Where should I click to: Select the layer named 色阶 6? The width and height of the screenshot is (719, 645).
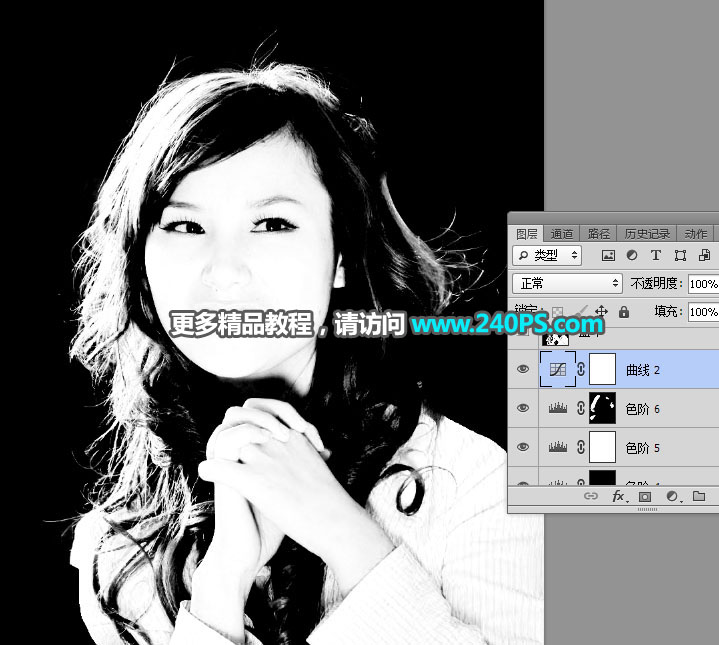coord(643,408)
